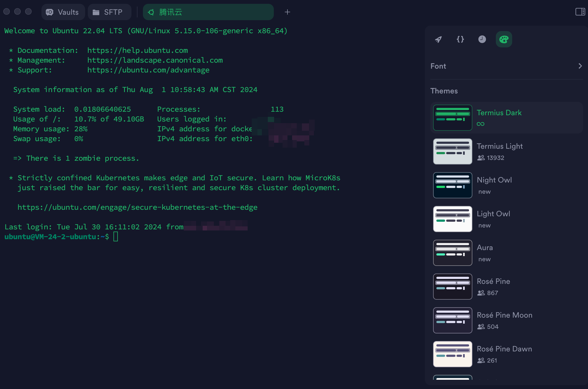This screenshot has width=588, height=389.
Task: Select Aura theme thumbnail
Action: click(453, 253)
